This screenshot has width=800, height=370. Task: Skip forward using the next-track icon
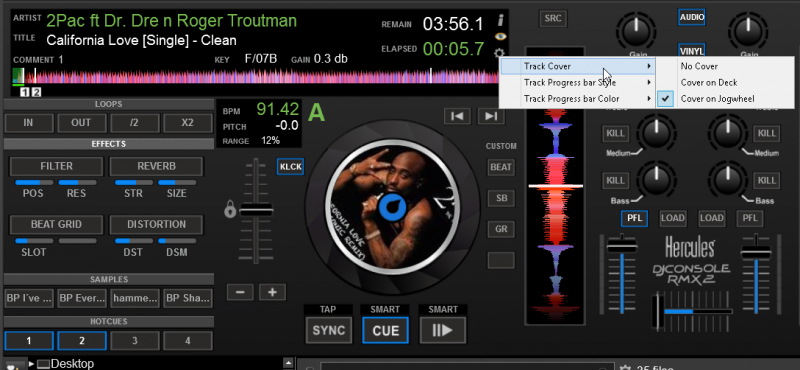(491, 116)
